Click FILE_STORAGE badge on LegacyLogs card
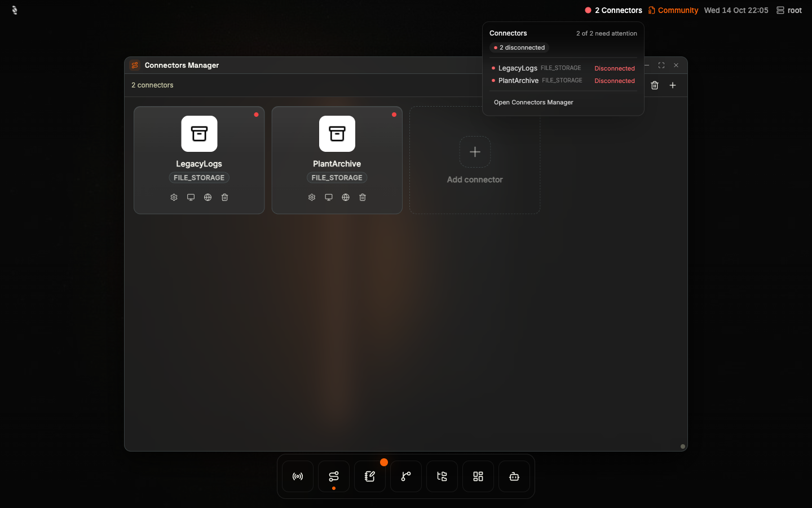 [x=199, y=178]
